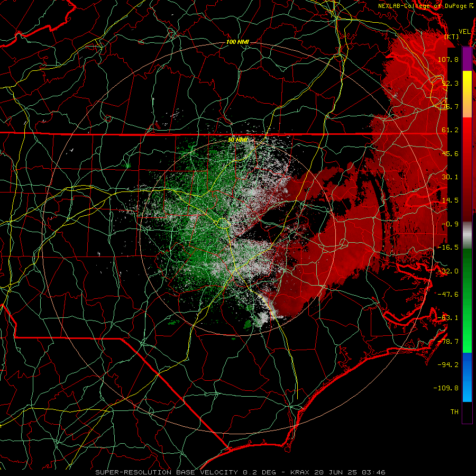The width and height of the screenshot is (476, 476).
Task: Click the VEL legend title
Action: point(464,32)
